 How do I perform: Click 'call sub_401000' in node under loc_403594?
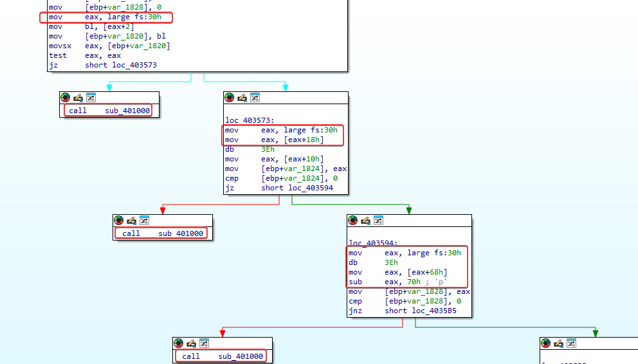(222, 356)
